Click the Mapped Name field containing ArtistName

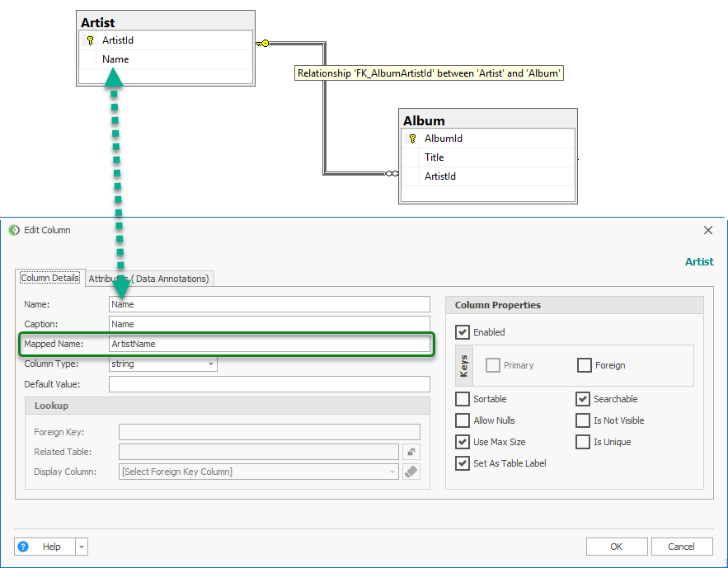[x=270, y=344]
